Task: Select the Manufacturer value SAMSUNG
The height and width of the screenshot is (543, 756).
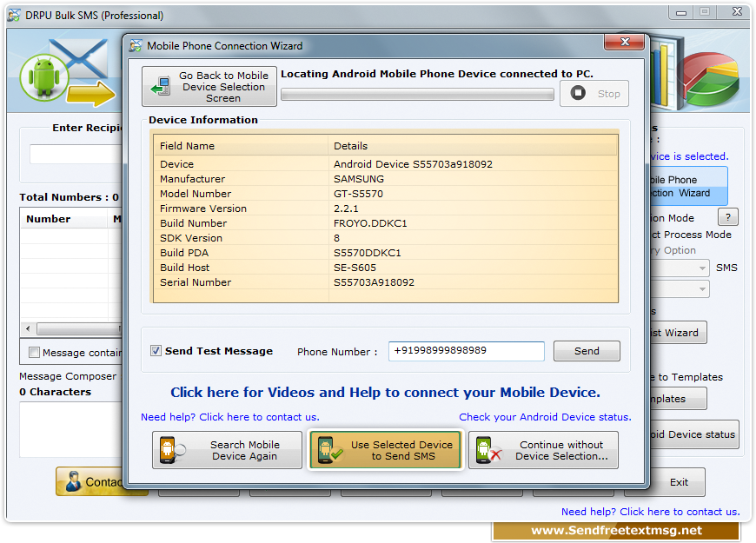Action: point(359,179)
